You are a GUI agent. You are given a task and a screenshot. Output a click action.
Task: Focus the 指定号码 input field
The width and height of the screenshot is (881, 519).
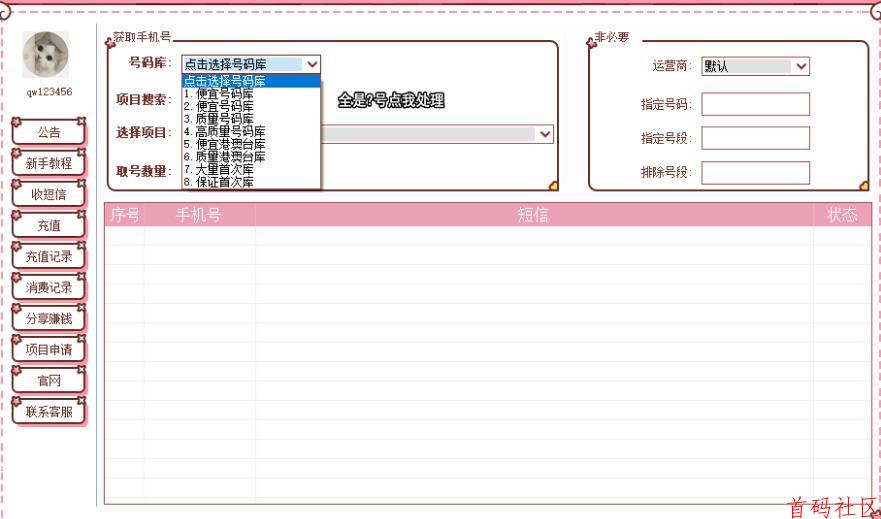755,104
